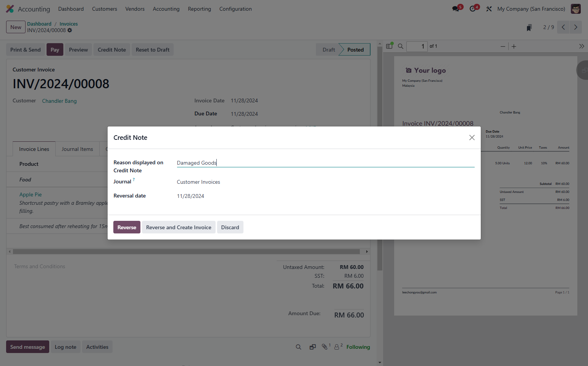The width and height of the screenshot is (588, 366).
Task: Toggle the PDF viewer sidebar icon
Action: point(389,46)
